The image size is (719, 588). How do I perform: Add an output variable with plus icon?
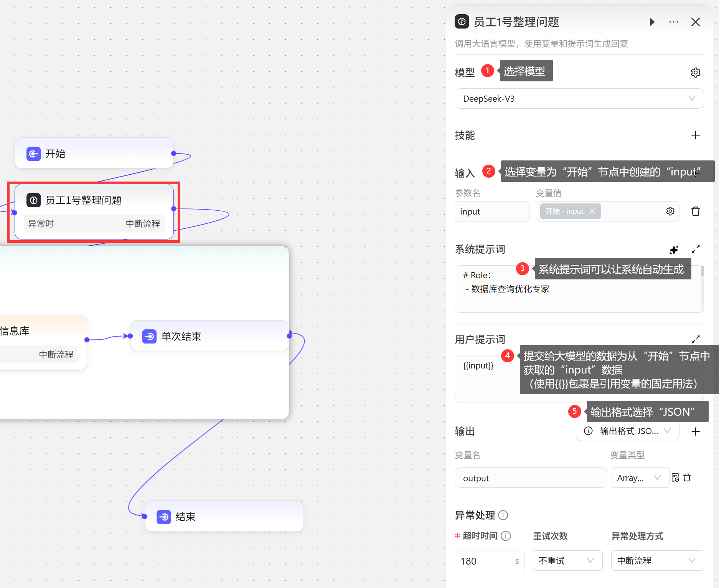[695, 431]
